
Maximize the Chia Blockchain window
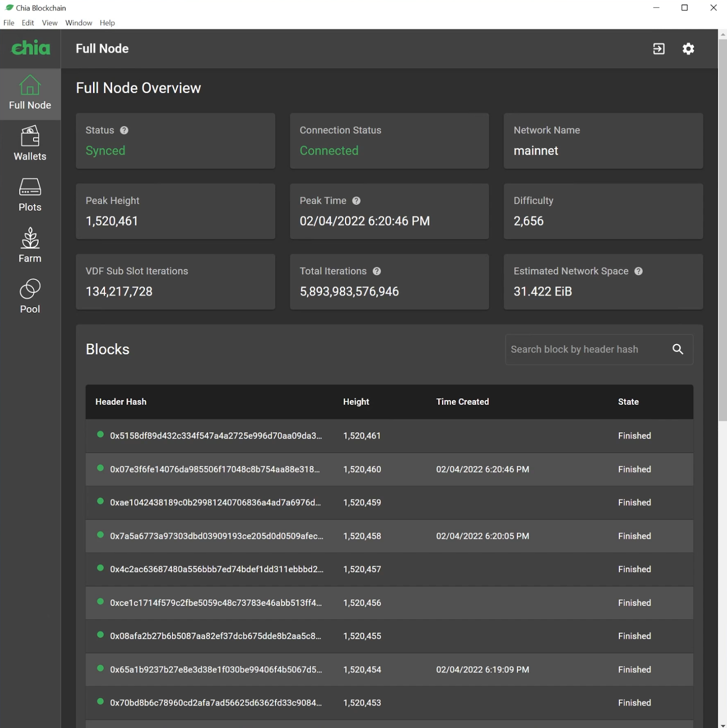coord(684,8)
